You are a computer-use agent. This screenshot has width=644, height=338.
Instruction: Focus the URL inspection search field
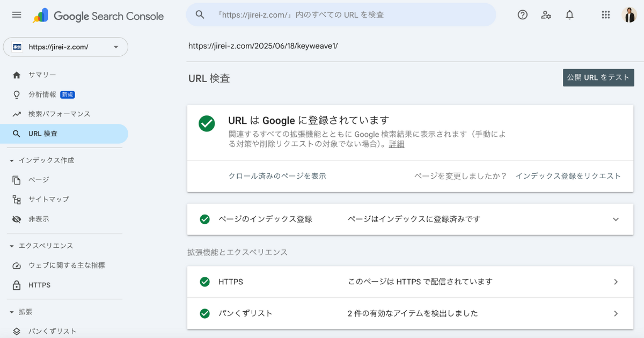(x=341, y=14)
